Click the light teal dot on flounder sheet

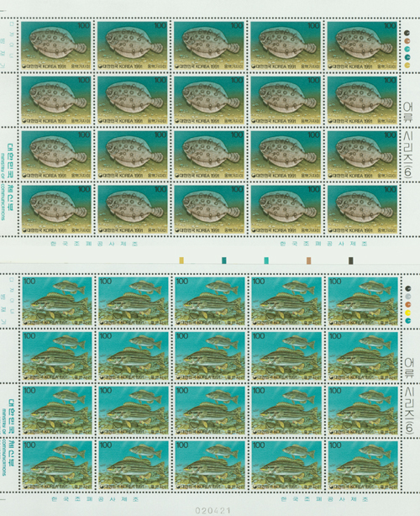[x=407, y=49]
